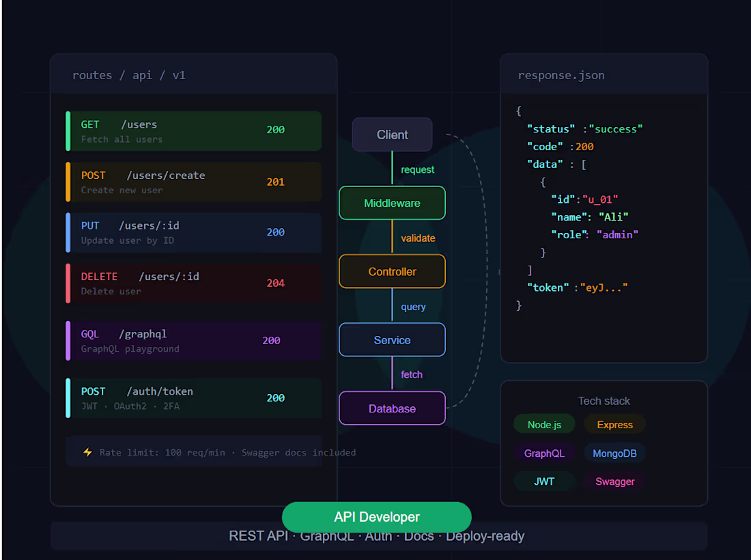Click the lightning bolt rate limit icon
Screen dimensions: 751x560
coord(87,452)
